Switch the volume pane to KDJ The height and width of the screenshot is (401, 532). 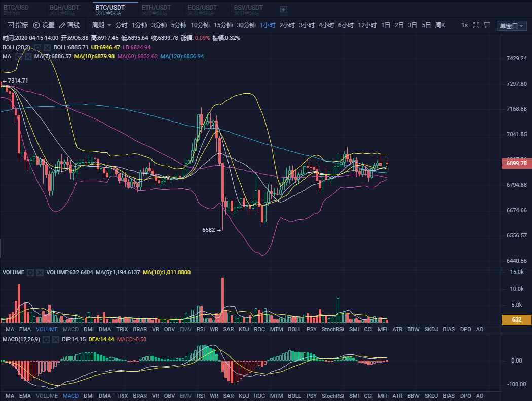tap(244, 329)
